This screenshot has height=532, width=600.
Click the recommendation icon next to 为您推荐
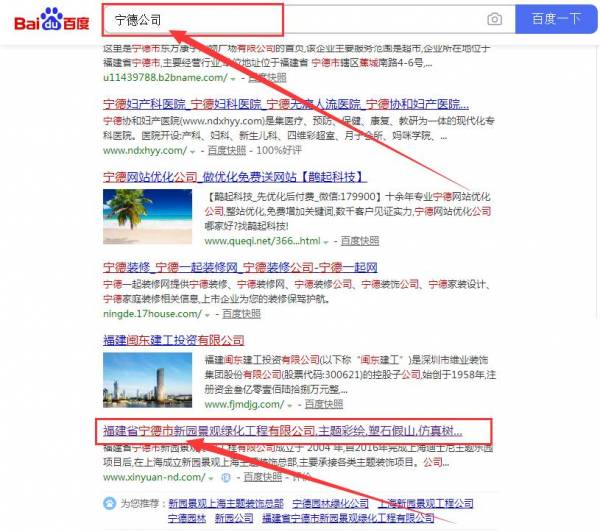pos(109,503)
